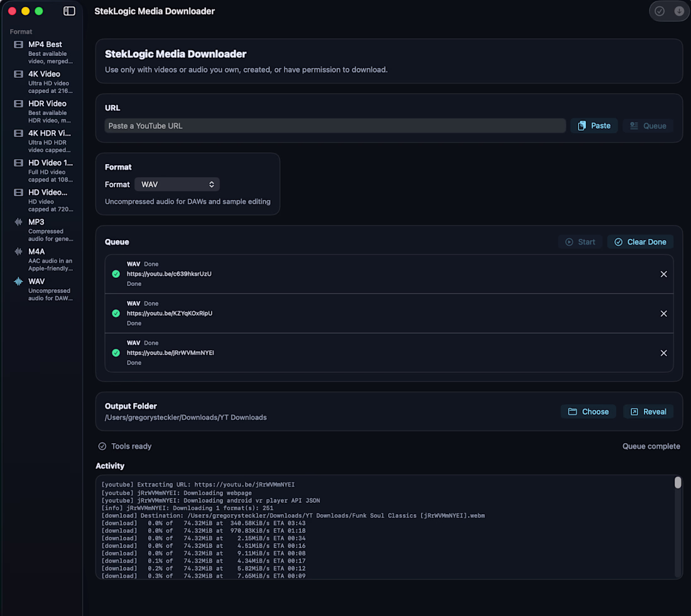
Task: Select the WAV waveform icon
Action: [18, 281]
